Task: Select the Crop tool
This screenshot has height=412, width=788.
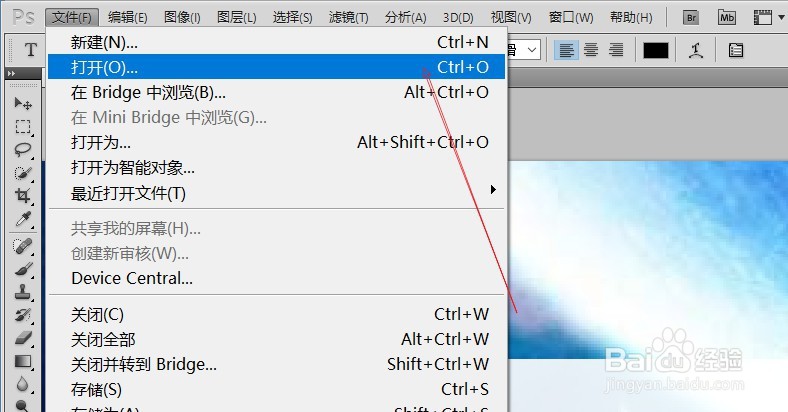Action: pos(23,195)
